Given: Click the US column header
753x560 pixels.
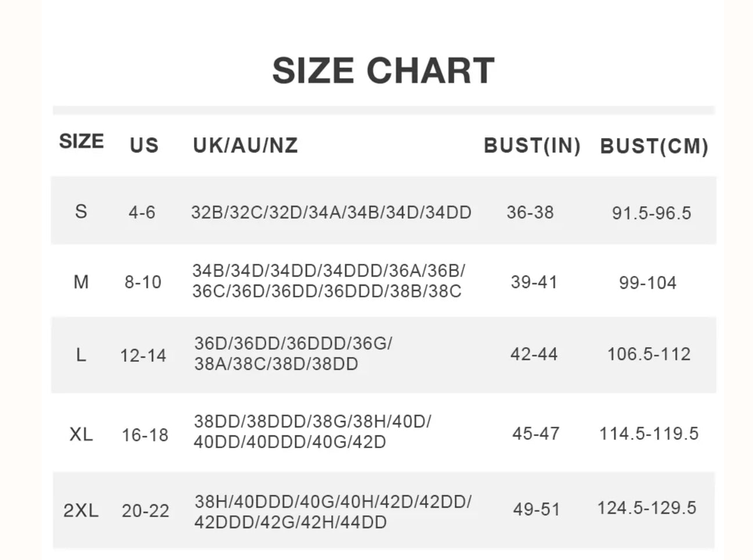Looking at the screenshot, I should [144, 145].
